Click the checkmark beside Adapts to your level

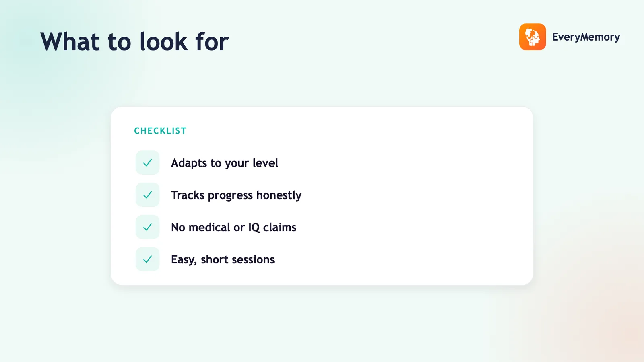coord(148,162)
